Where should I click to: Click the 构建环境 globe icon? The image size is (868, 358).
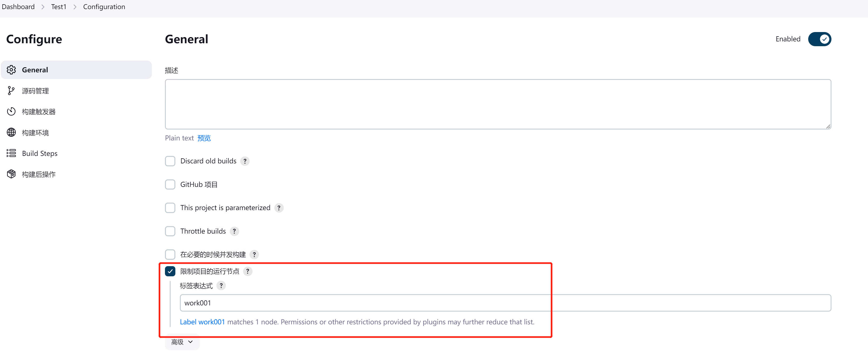pos(11,132)
